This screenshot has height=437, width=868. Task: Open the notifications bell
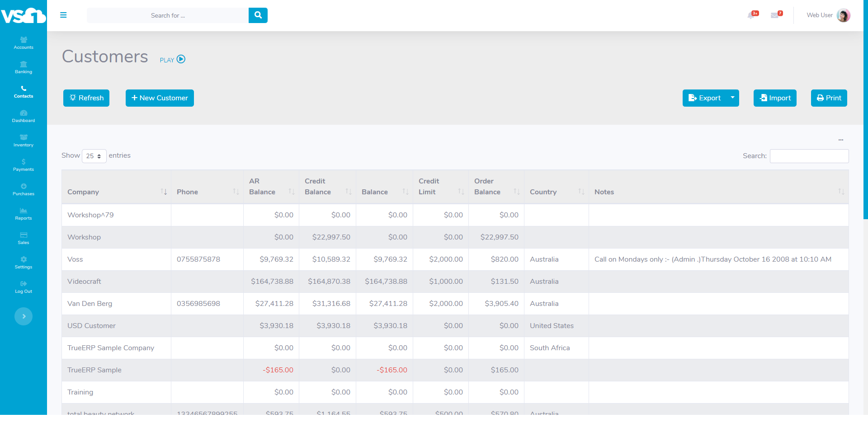pyautogui.click(x=751, y=15)
